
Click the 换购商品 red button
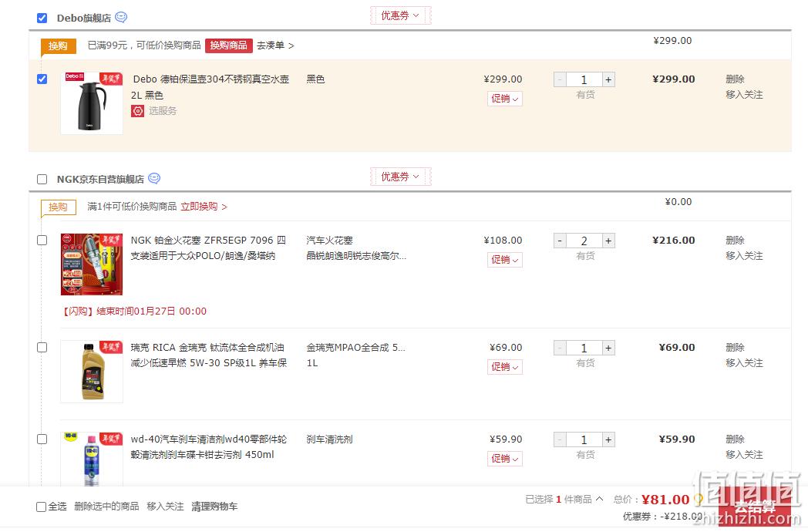coord(229,45)
